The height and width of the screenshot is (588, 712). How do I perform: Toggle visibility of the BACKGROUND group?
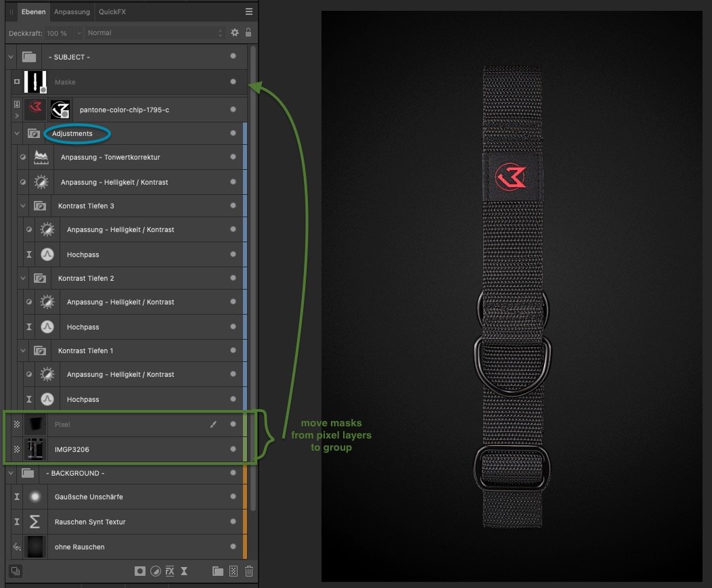[233, 473]
